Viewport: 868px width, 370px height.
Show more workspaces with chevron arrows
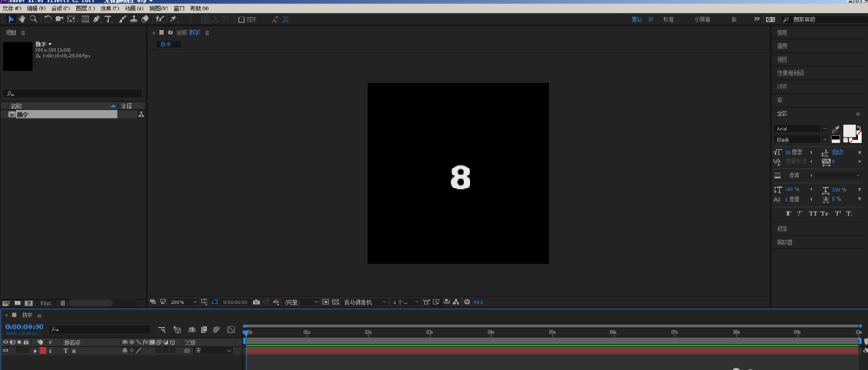[x=757, y=19]
